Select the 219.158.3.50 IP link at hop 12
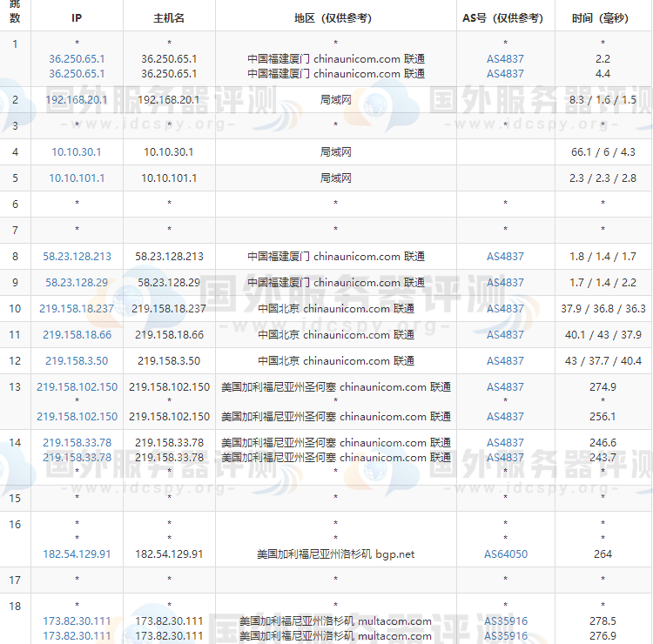 click(77, 361)
